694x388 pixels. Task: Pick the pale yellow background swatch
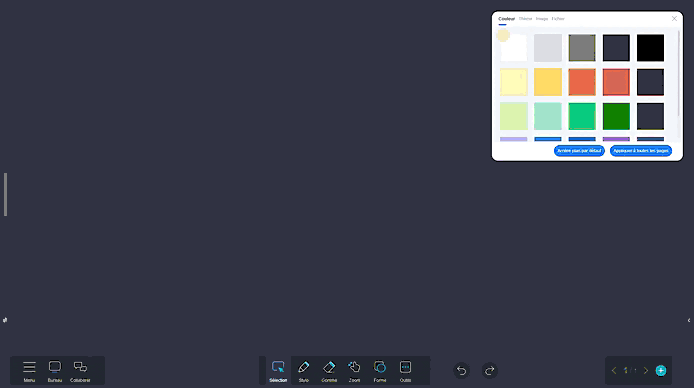tap(514, 82)
